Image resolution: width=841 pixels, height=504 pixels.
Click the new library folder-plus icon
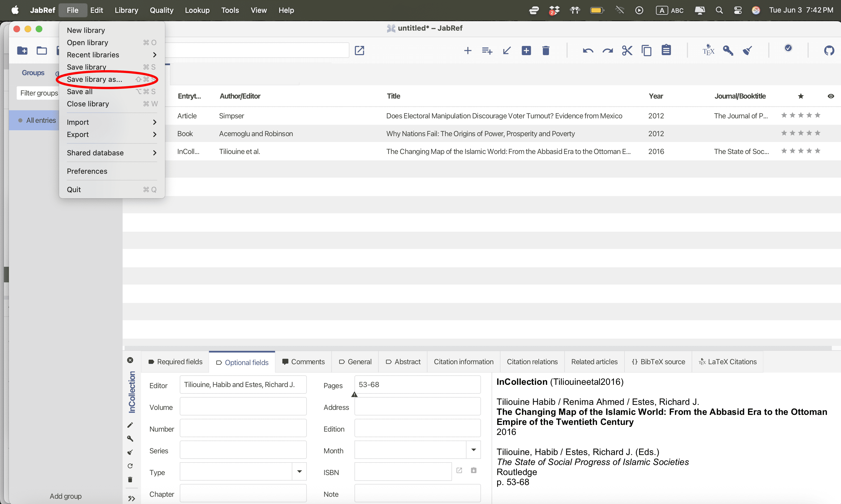click(22, 51)
